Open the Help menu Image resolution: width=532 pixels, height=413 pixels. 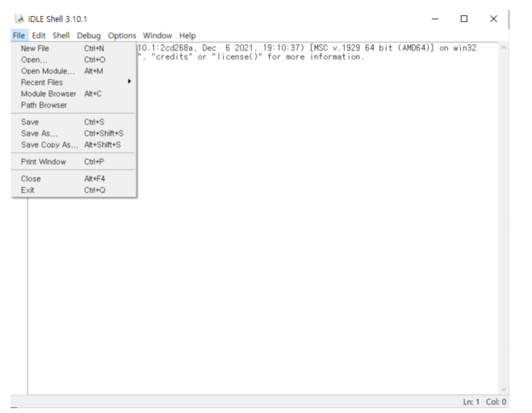pos(187,35)
